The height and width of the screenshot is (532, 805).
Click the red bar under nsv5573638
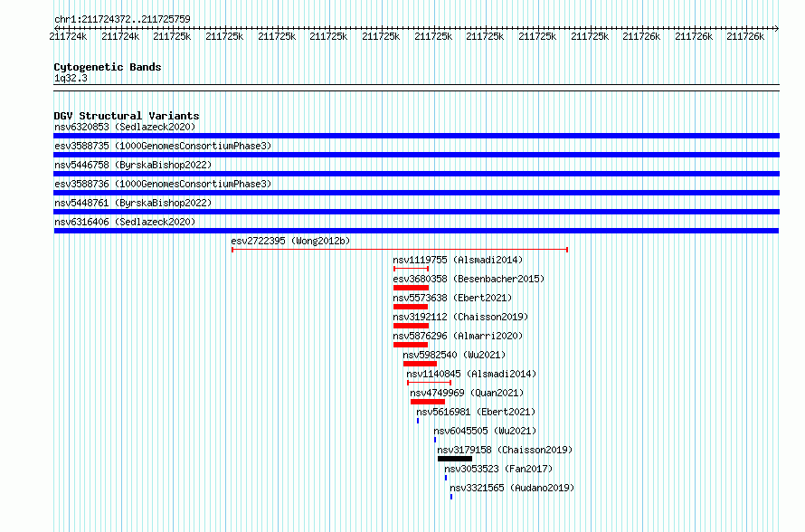click(411, 307)
